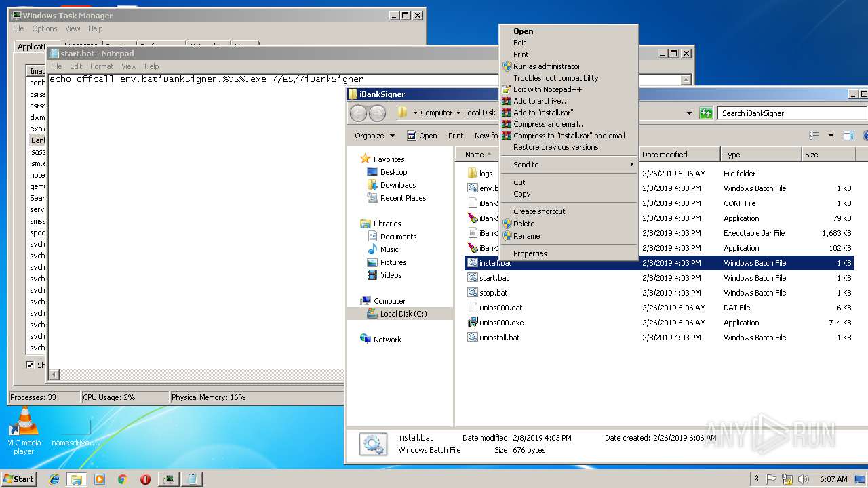This screenshot has width=868, height=488.
Task: Choose Open in the context menu
Action: point(568,31)
